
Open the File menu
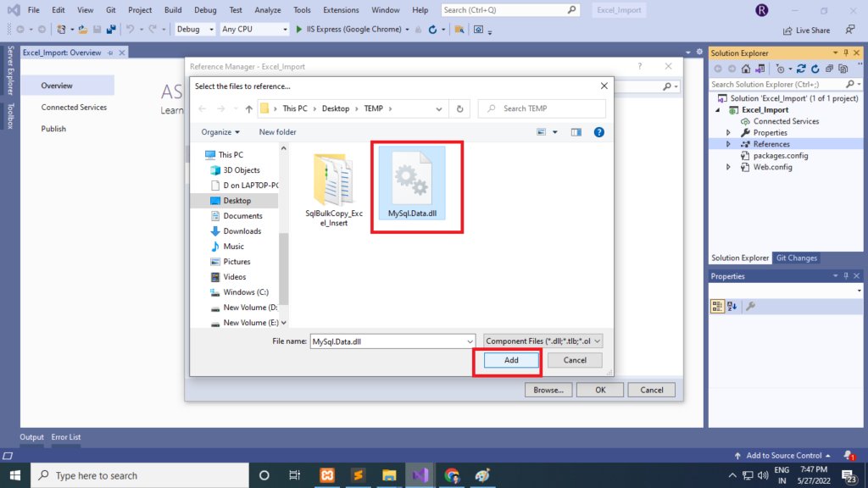point(34,10)
